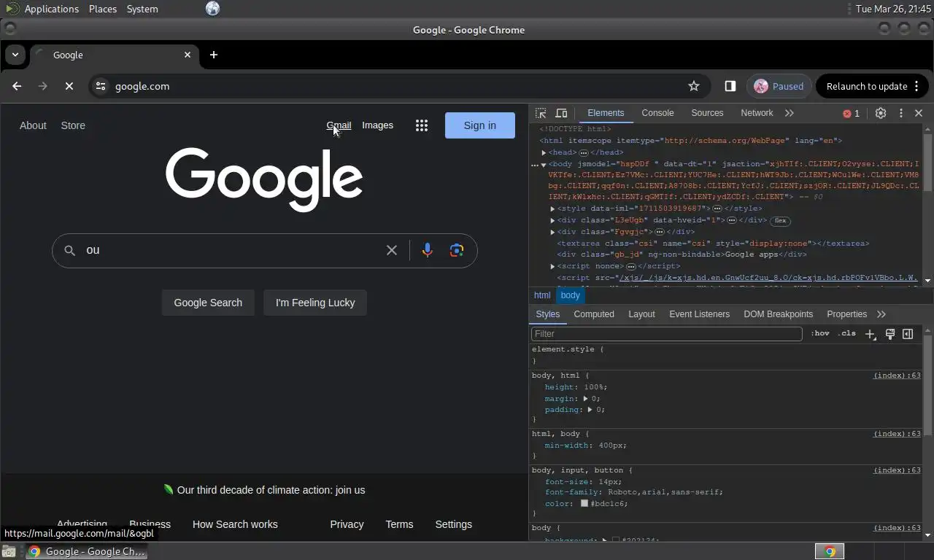Click the voice search microphone icon
The height and width of the screenshot is (560, 934).
[x=428, y=250]
